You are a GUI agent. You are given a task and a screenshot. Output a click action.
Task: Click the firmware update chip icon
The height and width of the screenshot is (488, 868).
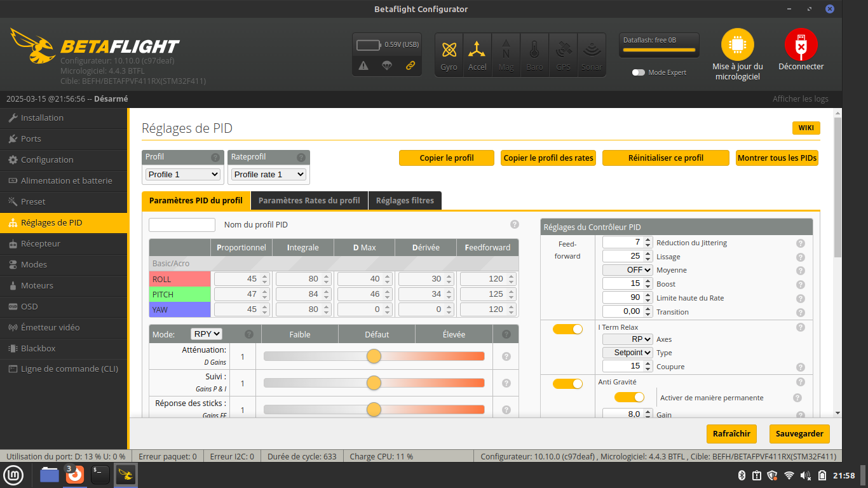(737, 46)
